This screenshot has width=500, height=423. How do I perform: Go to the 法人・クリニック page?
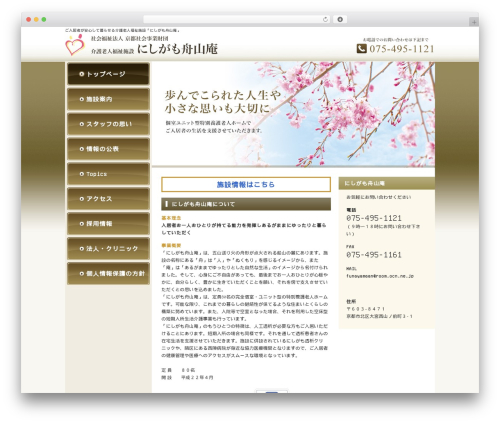(108, 249)
